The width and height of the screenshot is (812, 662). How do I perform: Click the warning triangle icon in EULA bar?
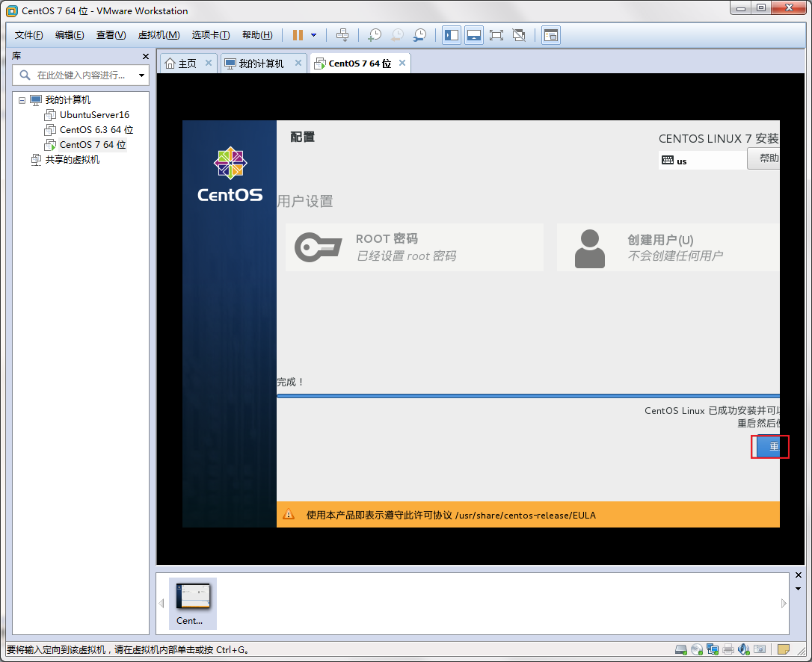(x=289, y=515)
